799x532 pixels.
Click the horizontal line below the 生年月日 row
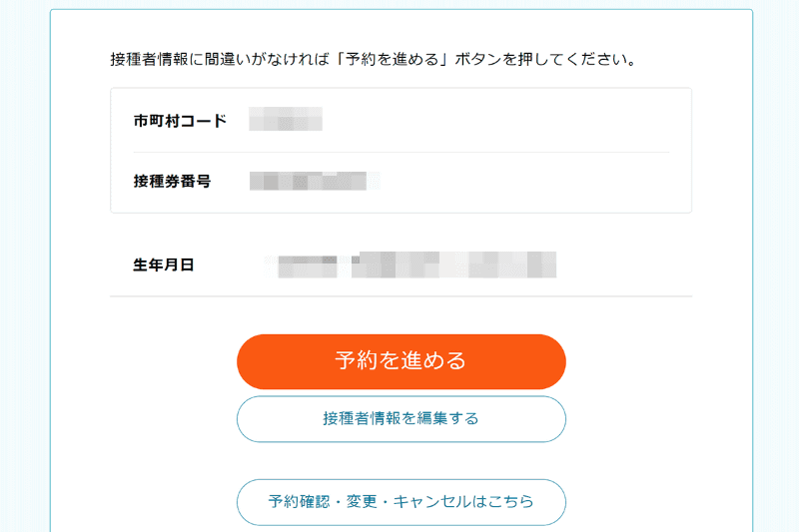(400, 296)
